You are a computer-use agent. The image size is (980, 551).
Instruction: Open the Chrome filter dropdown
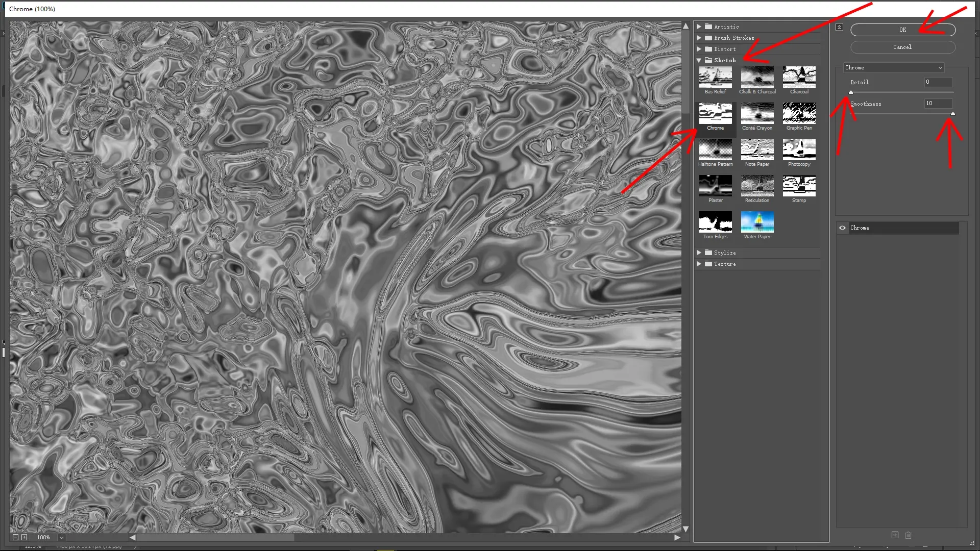pos(893,67)
